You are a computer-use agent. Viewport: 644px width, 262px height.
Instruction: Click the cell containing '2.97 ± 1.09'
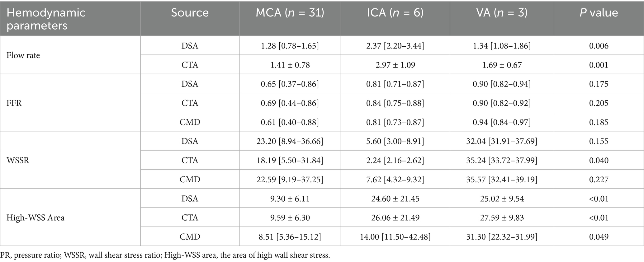click(x=395, y=65)
